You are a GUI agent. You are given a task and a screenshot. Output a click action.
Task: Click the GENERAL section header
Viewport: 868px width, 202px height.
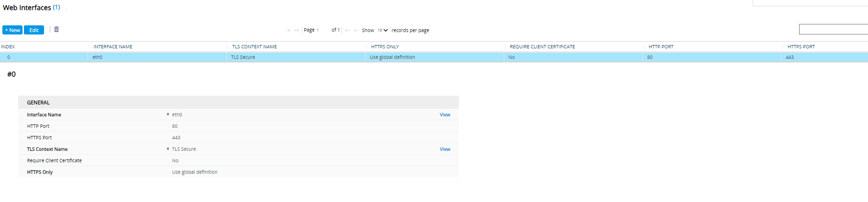click(x=238, y=102)
